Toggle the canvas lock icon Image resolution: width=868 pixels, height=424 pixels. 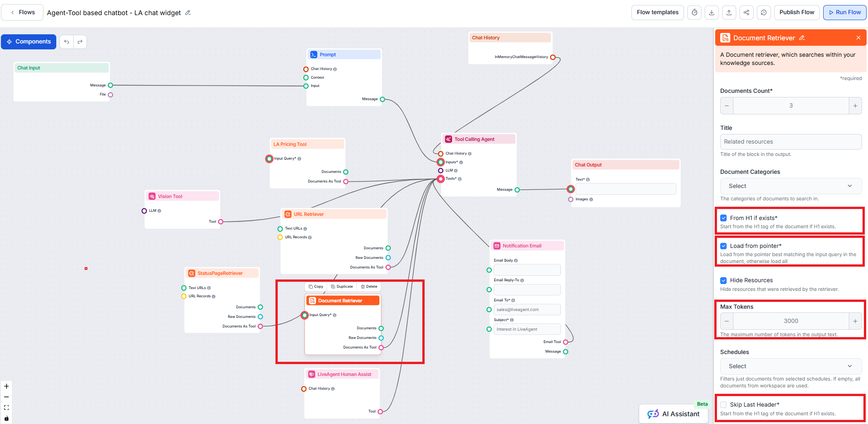click(x=6, y=418)
